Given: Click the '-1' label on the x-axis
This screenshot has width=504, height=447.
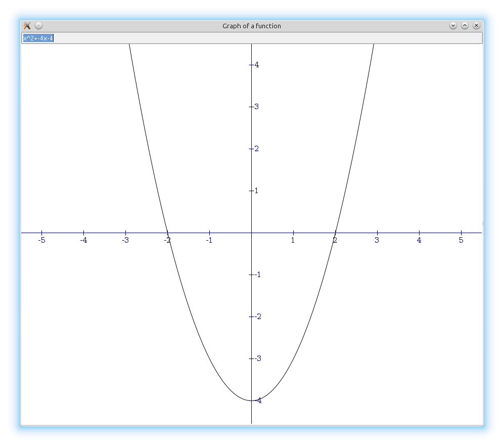Looking at the screenshot, I should [209, 240].
